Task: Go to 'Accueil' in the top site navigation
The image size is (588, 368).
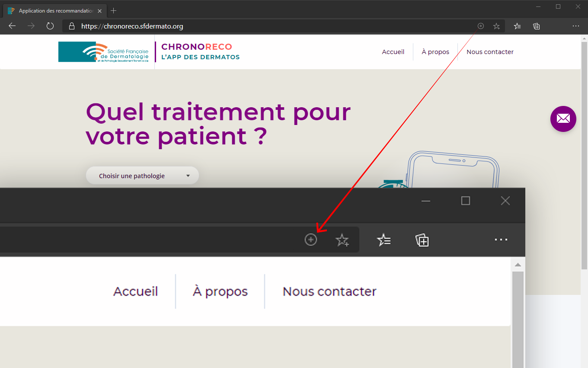Action: 393,52
